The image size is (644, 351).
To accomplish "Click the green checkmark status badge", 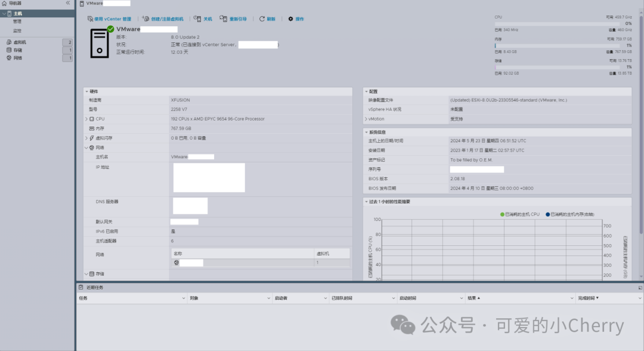I will pyautogui.click(x=110, y=29).
